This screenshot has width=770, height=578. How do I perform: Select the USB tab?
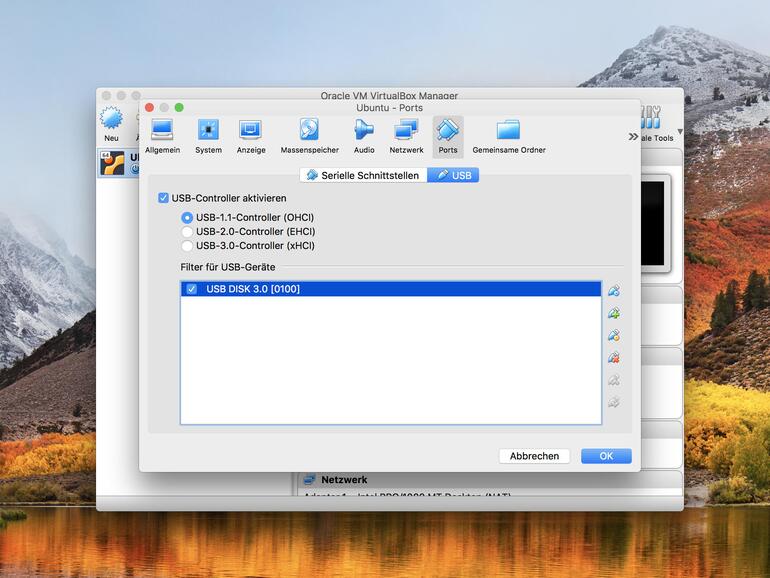click(x=453, y=175)
